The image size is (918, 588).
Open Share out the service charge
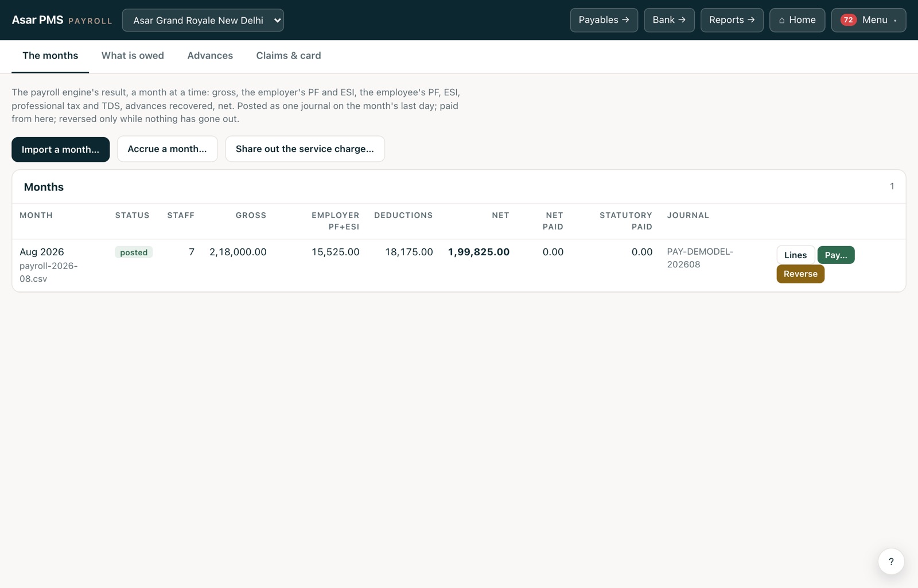click(x=305, y=149)
